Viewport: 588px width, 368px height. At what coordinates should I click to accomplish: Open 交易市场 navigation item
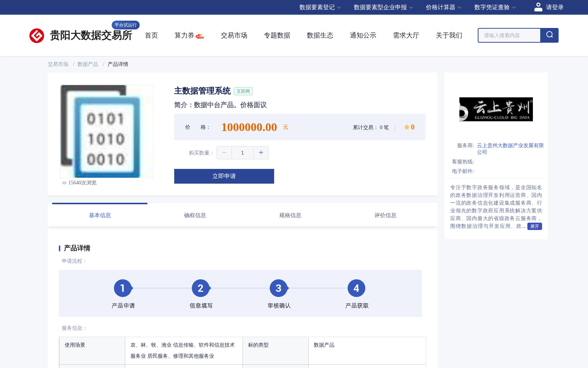234,35
